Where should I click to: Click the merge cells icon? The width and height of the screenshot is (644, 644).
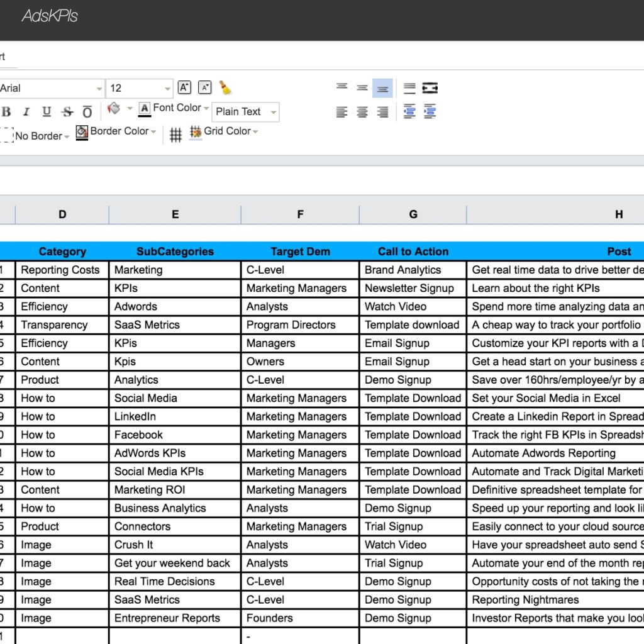[430, 88]
